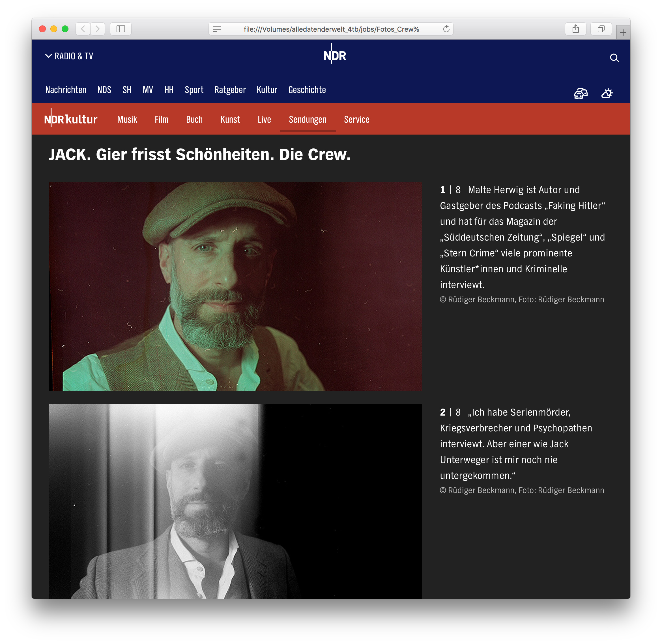Click the search magnifier icon
662x644 pixels.
(x=614, y=58)
